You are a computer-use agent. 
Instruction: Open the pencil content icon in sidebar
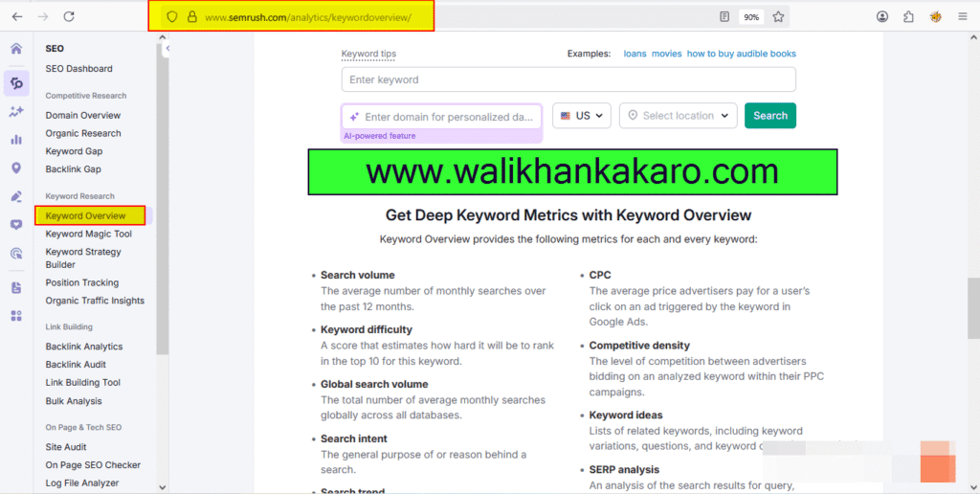tap(16, 196)
